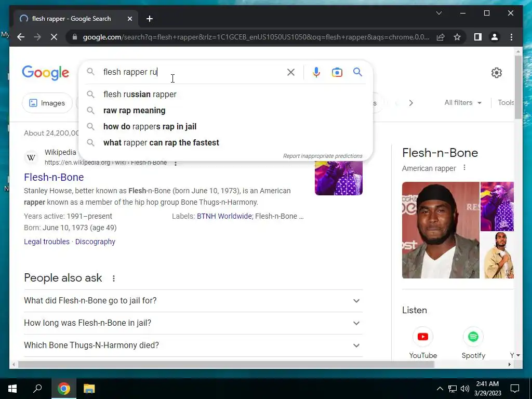Click the Chrome back arrow button
This screenshot has width=532, height=399.
pyautogui.click(x=21, y=37)
